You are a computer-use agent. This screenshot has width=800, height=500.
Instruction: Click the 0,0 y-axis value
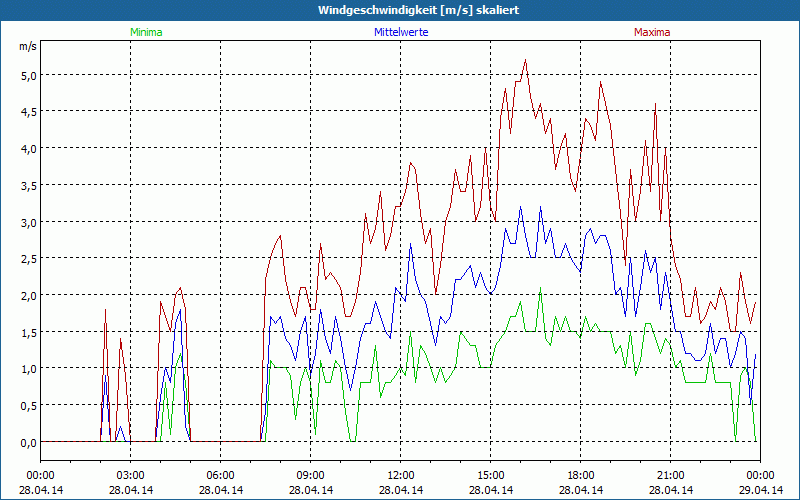[x=29, y=443]
